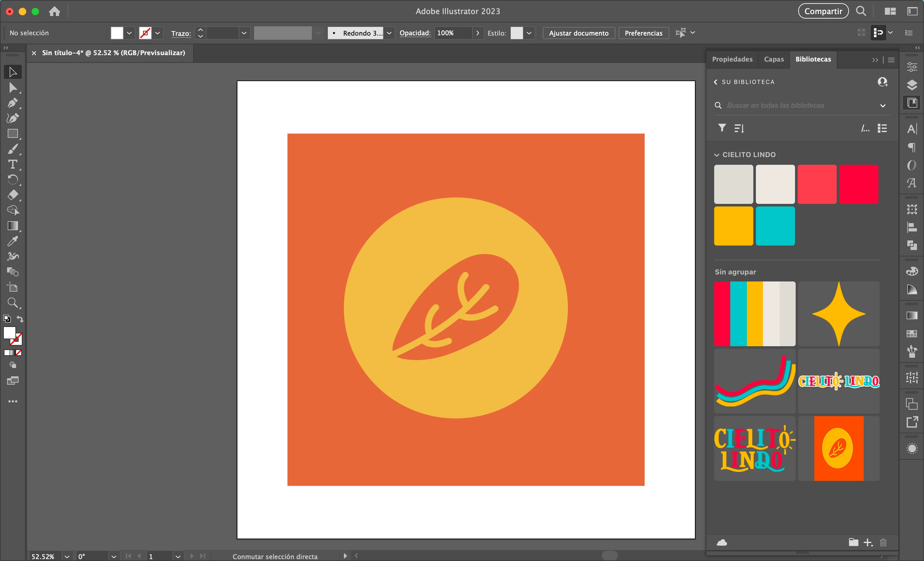Screen dimensions: 924x561
Task: Click the Compartir button
Action: pyautogui.click(x=823, y=11)
